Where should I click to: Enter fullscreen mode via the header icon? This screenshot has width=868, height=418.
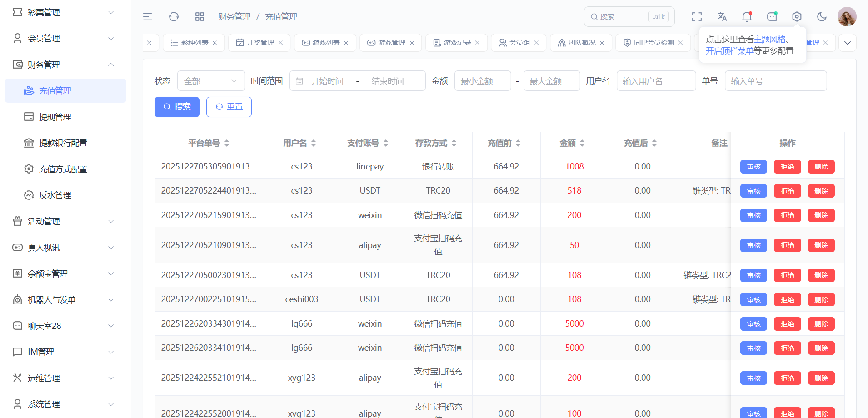click(x=697, y=17)
